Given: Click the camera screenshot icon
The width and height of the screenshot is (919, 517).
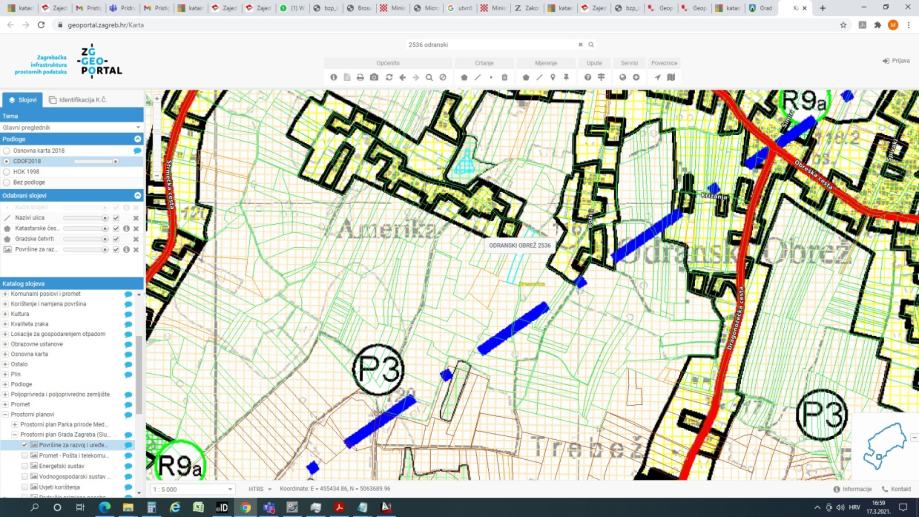Looking at the screenshot, I should 374,77.
